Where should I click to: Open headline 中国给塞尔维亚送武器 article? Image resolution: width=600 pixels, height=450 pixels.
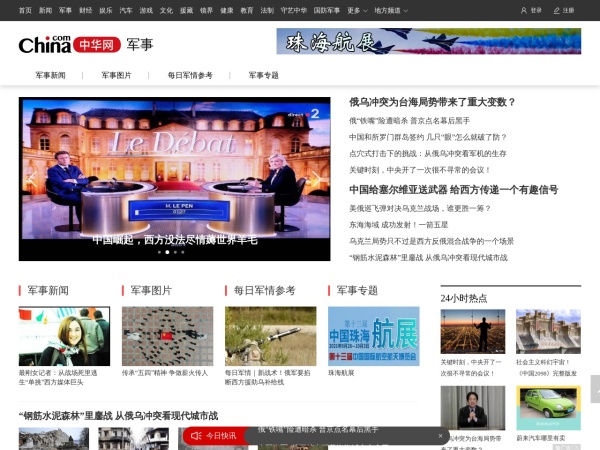pos(453,189)
